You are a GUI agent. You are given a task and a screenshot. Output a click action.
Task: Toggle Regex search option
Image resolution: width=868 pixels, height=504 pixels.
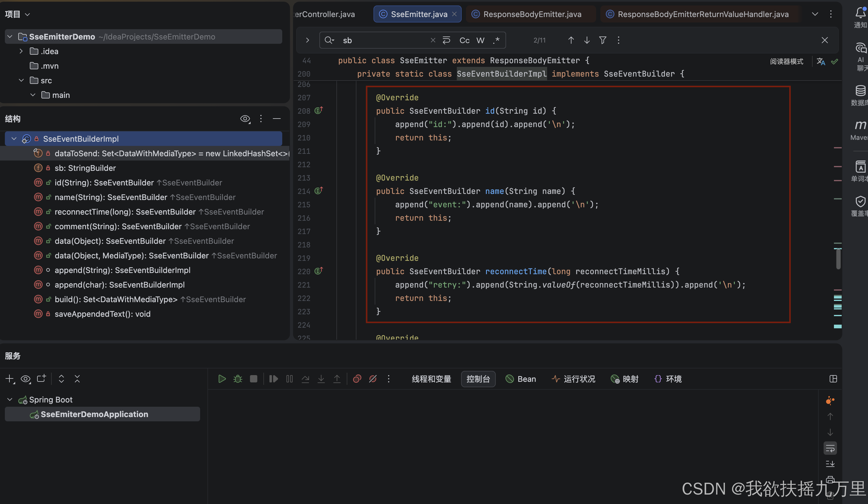(496, 40)
